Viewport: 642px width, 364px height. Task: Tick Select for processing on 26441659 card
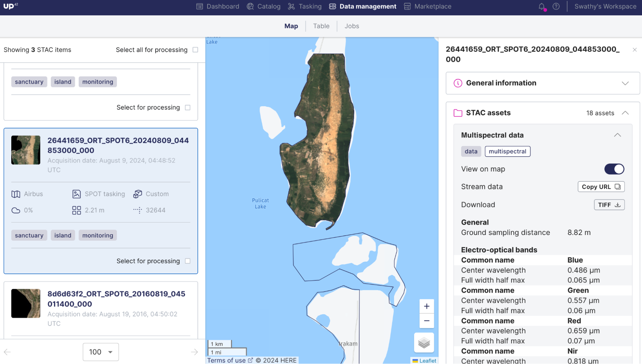(x=188, y=261)
